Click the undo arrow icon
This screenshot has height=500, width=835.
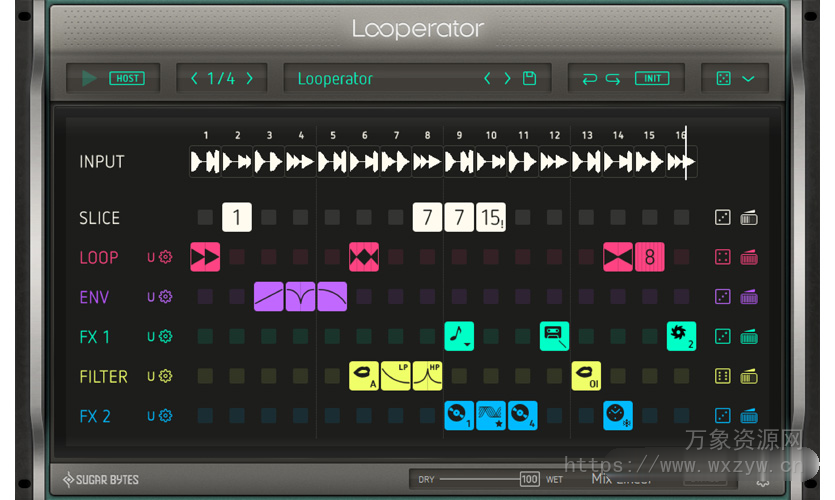[590, 79]
